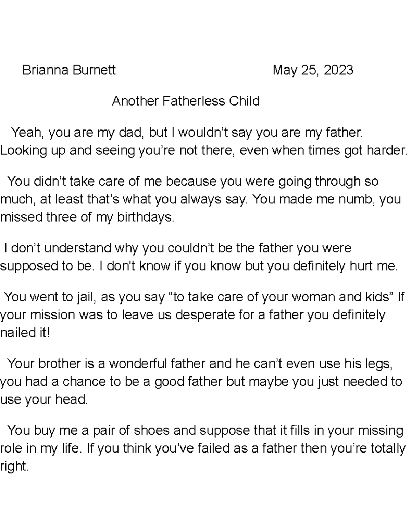
Task: Click the line starting "Your brother is a wonderful"
Action: (199, 363)
